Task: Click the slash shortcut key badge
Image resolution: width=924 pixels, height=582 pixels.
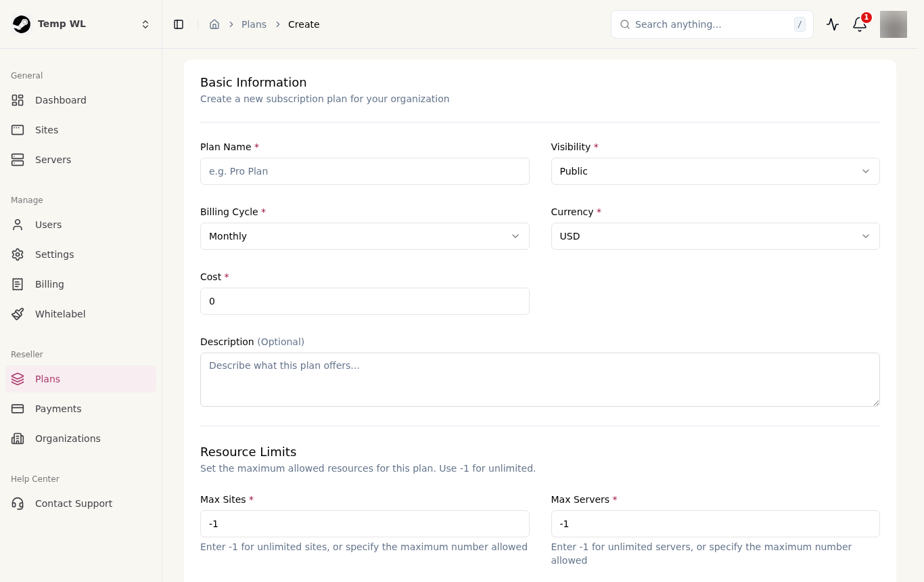Action: pyautogui.click(x=800, y=24)
